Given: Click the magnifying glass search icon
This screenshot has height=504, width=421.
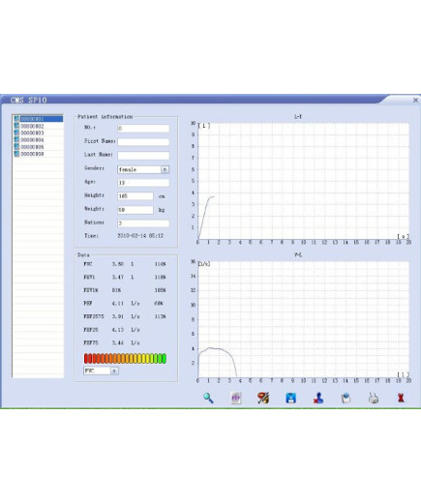Looking at the screenshot, I should point(208,398).
